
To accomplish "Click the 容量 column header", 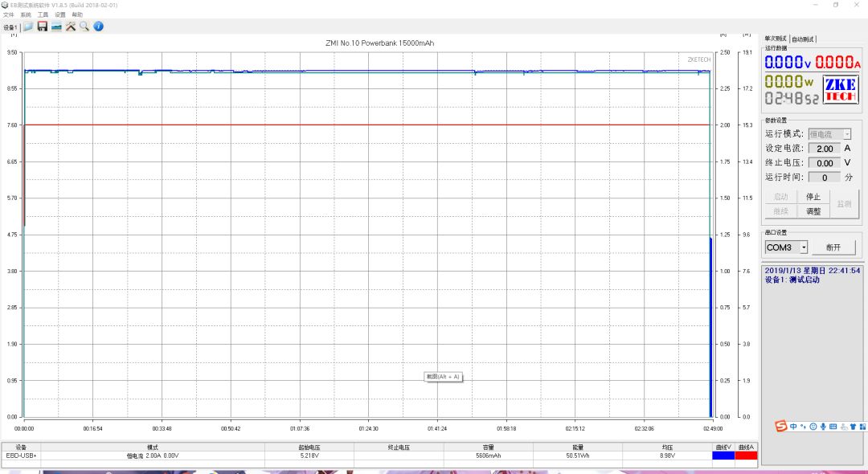I will (489, 447).
